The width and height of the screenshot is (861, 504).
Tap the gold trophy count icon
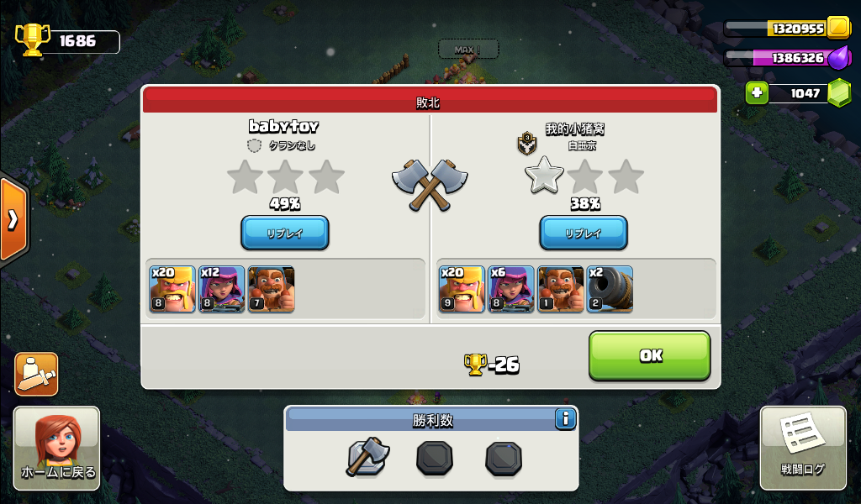click(33, 39)
